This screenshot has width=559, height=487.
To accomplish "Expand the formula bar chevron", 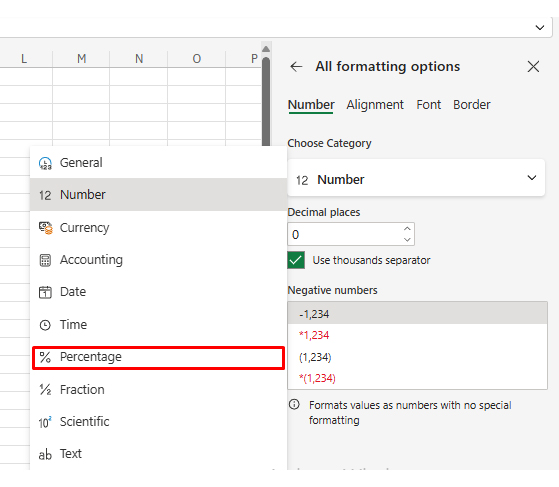I will [x=540, y=27].
